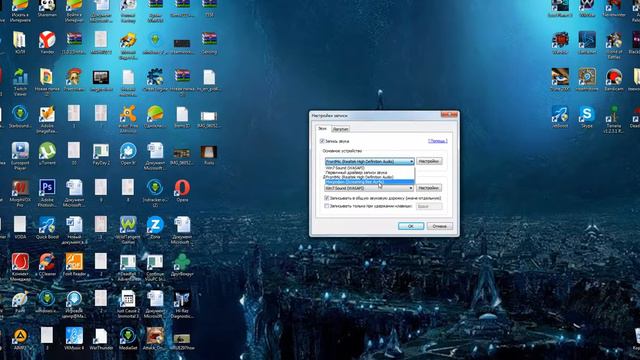Collapse the primary device dropdown arrow
Image resolution: width=640 pixels, height=360 pixels.
411,162
